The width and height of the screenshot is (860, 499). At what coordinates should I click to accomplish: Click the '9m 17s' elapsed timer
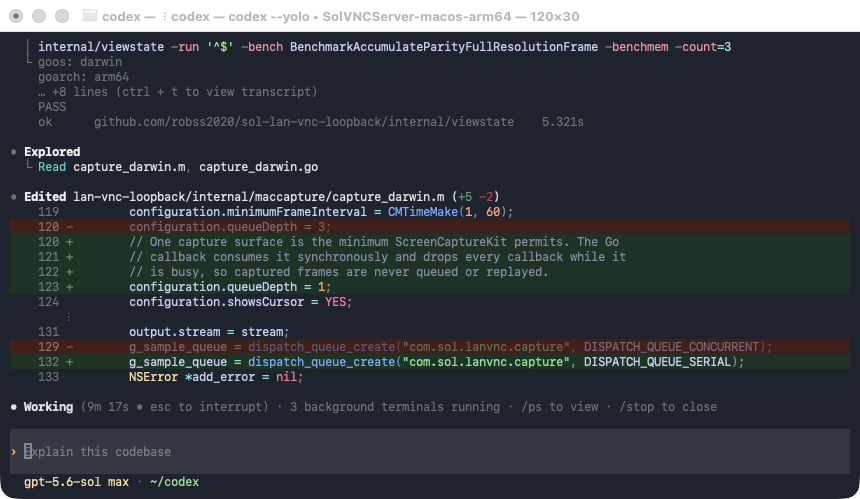(x=108, y=407)
